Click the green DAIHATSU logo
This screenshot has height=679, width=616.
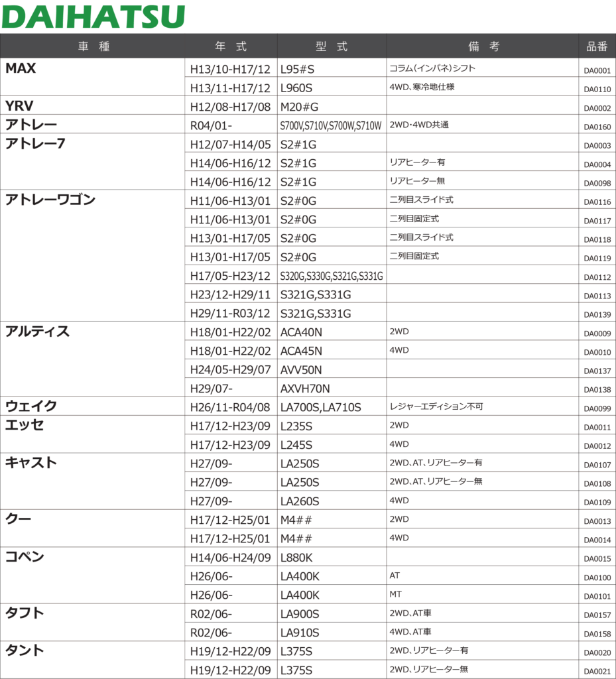93,17
